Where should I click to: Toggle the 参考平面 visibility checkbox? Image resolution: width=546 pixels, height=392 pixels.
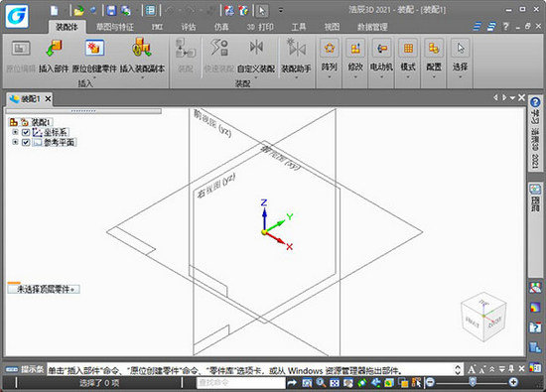tap(26, 142)
